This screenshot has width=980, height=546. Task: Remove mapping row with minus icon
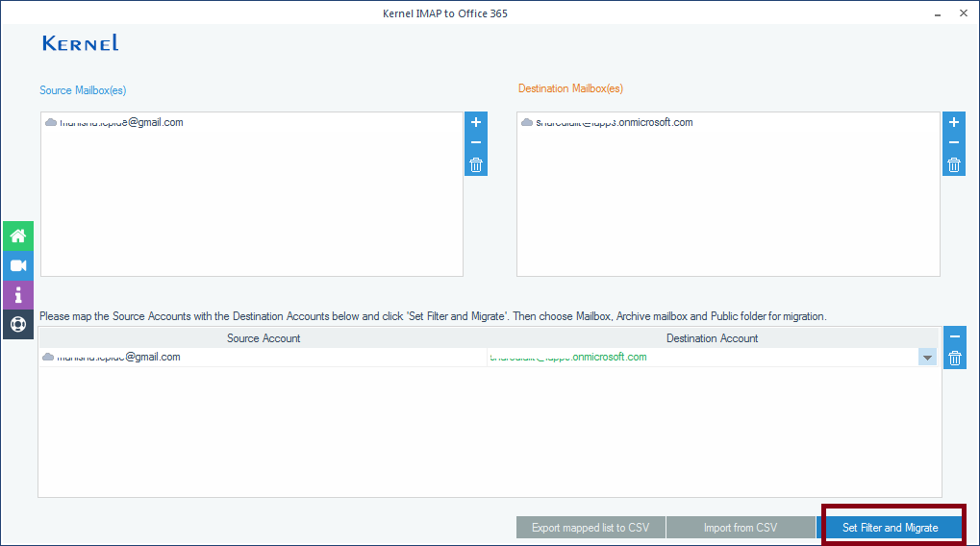[954, 337]
